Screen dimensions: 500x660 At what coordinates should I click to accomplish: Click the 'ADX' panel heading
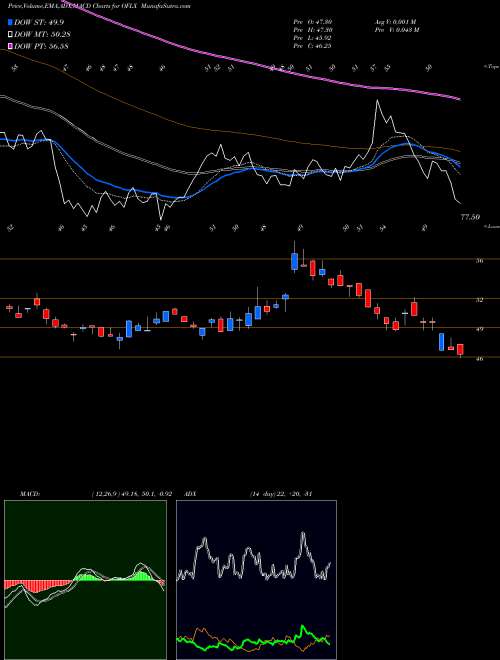[x=191, y=494]
